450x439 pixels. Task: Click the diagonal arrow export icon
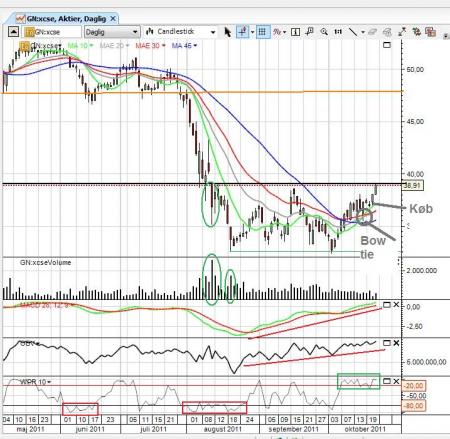(402, 32)
